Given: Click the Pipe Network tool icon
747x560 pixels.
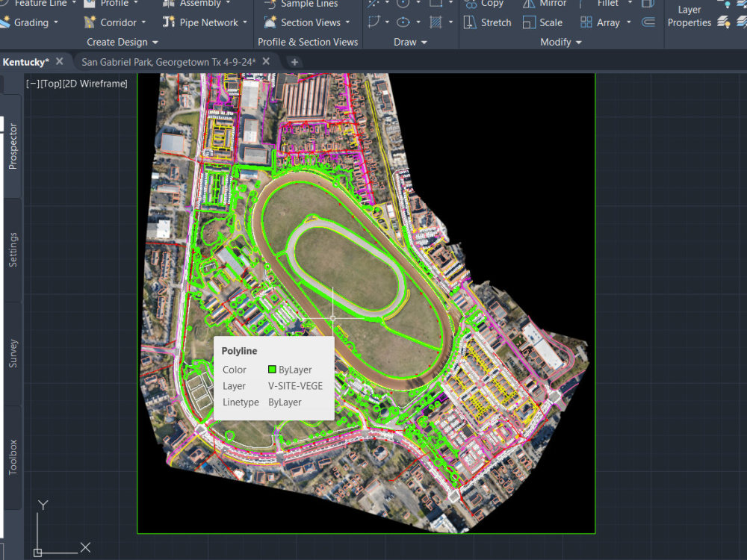Looking at the screenshot, I should point(168,22).
